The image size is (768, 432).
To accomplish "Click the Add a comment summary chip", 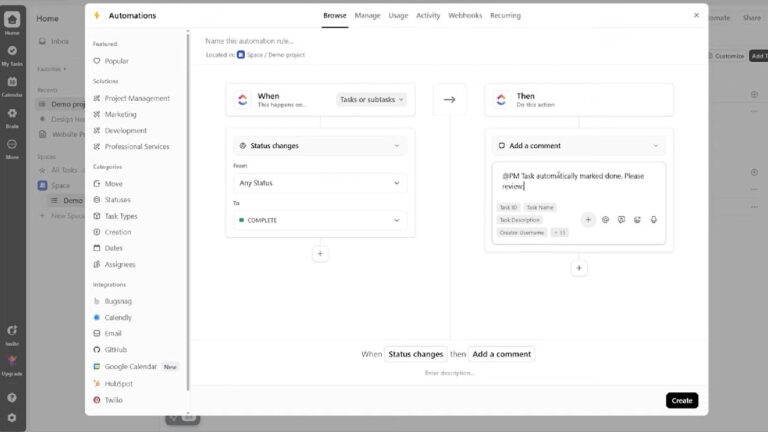I will point(502,354).
